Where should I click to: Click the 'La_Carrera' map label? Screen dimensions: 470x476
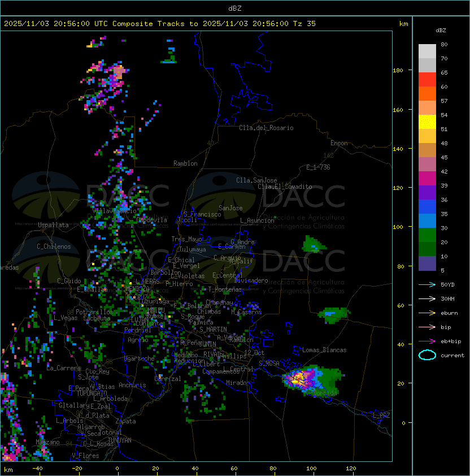pos(64,368)
